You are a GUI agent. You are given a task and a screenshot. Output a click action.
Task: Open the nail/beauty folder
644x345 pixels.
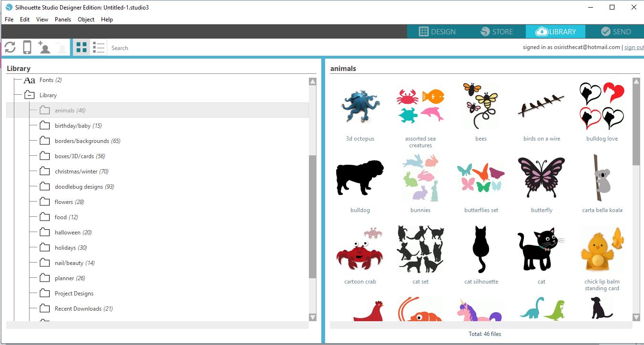point(74,263)
